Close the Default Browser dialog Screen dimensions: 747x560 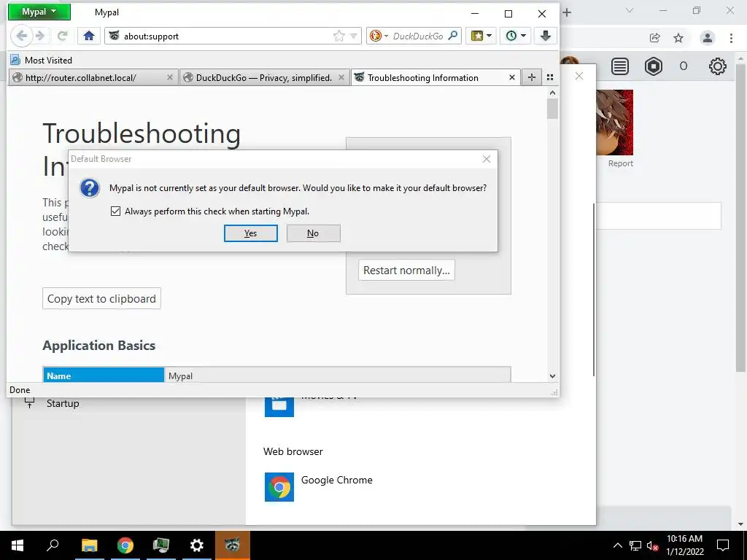click(x=487, y=159)
